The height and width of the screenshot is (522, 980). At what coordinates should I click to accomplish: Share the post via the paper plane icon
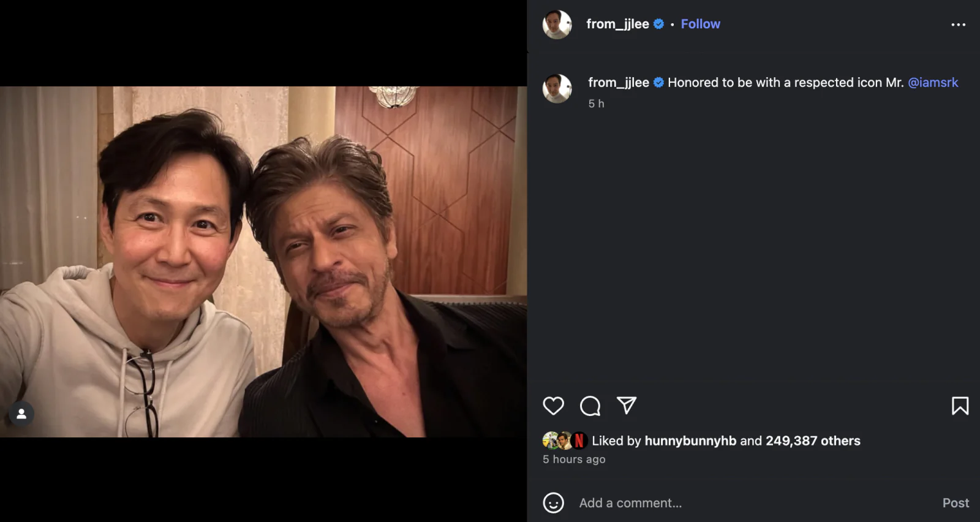pyautogui.click(x=625, y=406)
